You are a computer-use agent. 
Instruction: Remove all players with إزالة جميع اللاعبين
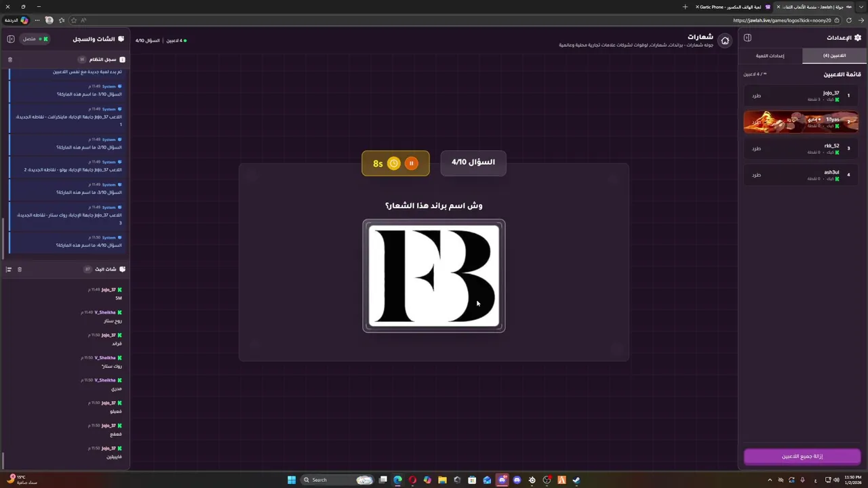coord(802,456)
